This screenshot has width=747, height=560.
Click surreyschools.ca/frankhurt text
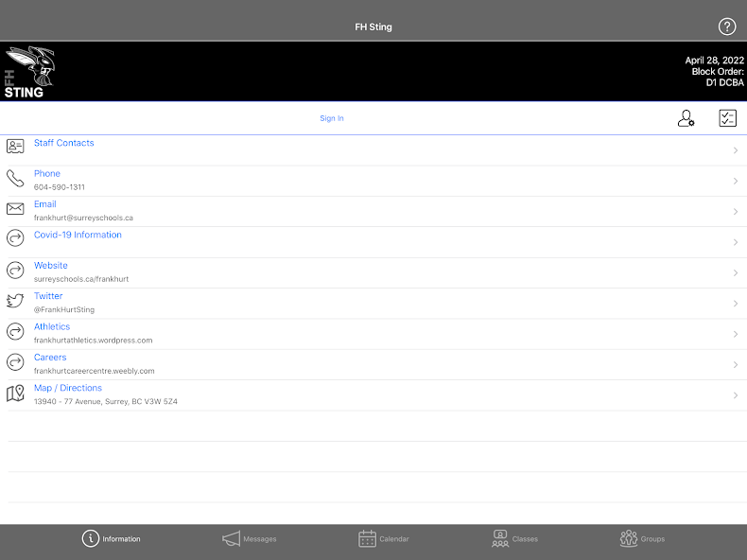(x=81, y=279)
